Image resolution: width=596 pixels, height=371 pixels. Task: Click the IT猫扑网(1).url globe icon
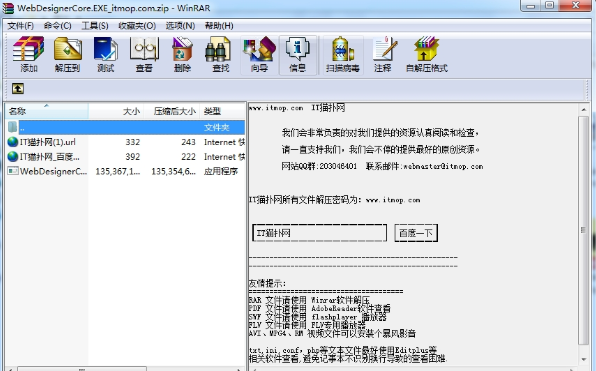[x=13, y=142]
